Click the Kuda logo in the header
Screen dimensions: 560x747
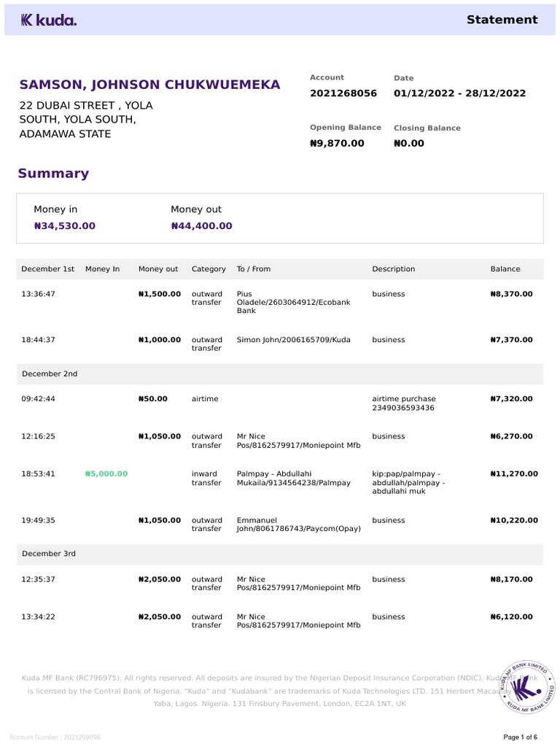[x=48, y=20]
